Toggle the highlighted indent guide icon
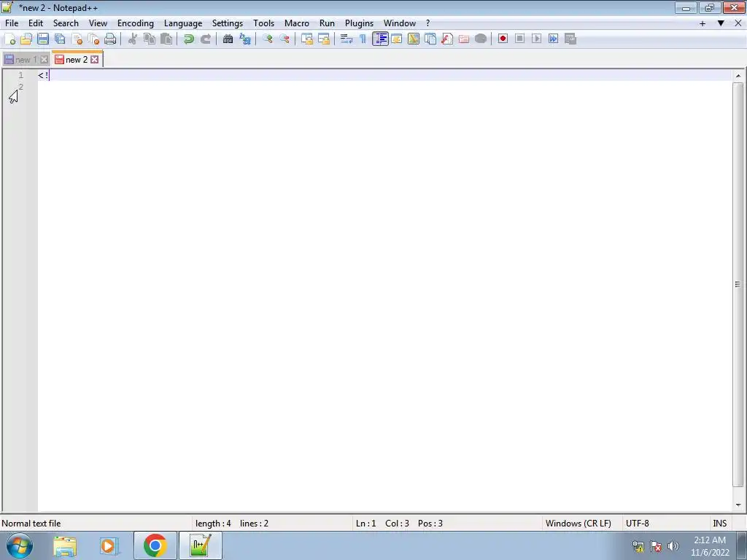The width and height of the screenshot is (747, 560). click(x=380, y=39)
